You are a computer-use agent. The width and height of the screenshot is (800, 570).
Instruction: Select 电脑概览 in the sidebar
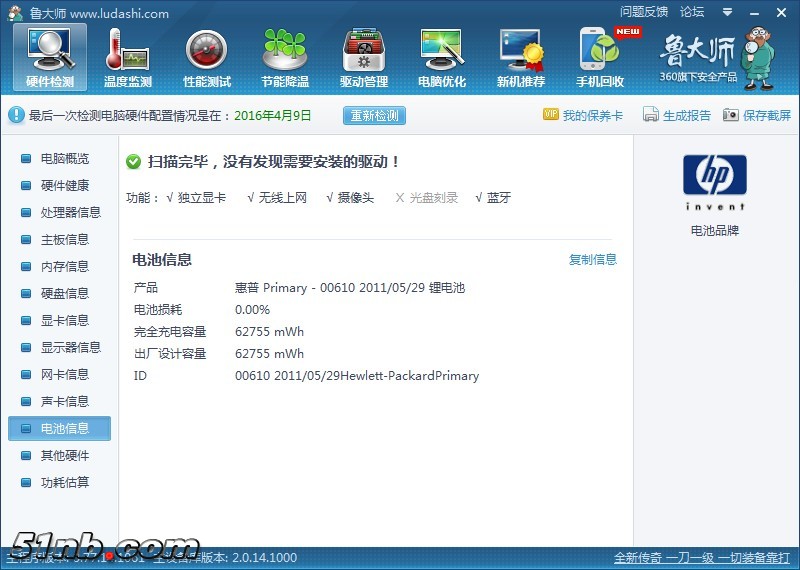pyautogui.click(x=64, y=159)
